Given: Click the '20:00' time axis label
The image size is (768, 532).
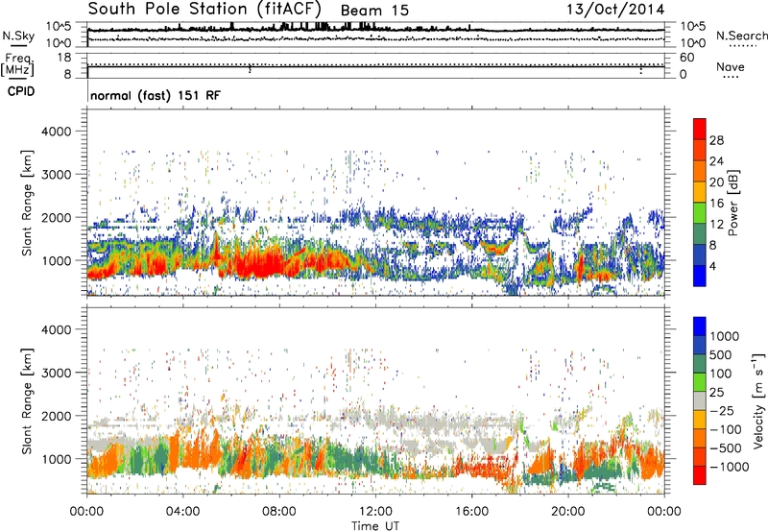Looking at the screenshot, I should tap(568, 511).
